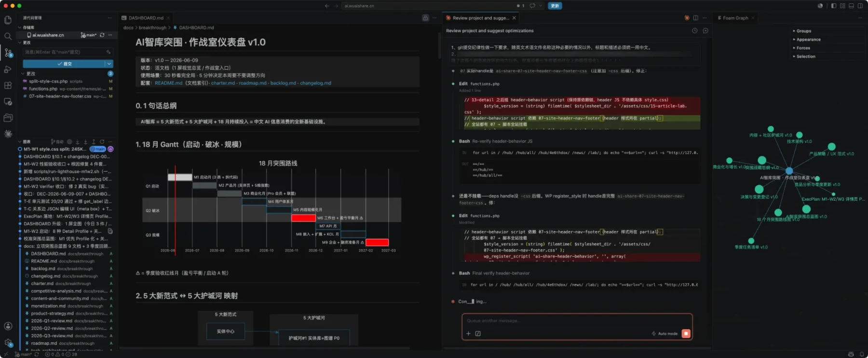
Task: Open the Claude Code starburst icon in activity bar
Action: [8, 134]
